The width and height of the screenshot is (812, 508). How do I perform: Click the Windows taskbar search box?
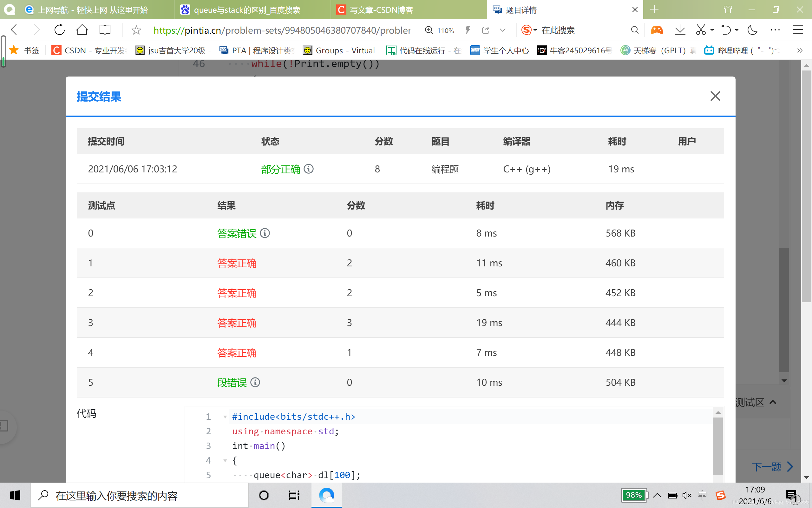click(140, 495)
